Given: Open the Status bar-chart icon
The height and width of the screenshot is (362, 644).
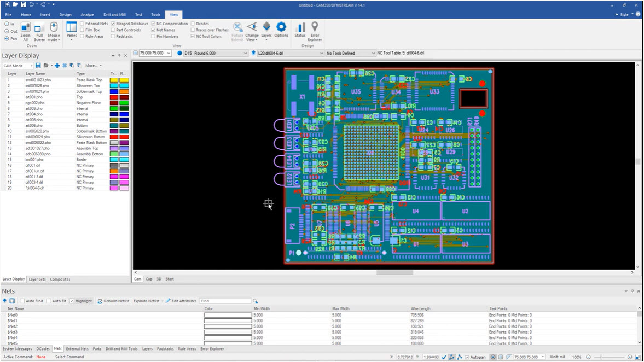Looking at the screenshot, I should pyautogui.click(x=300, y=27).
